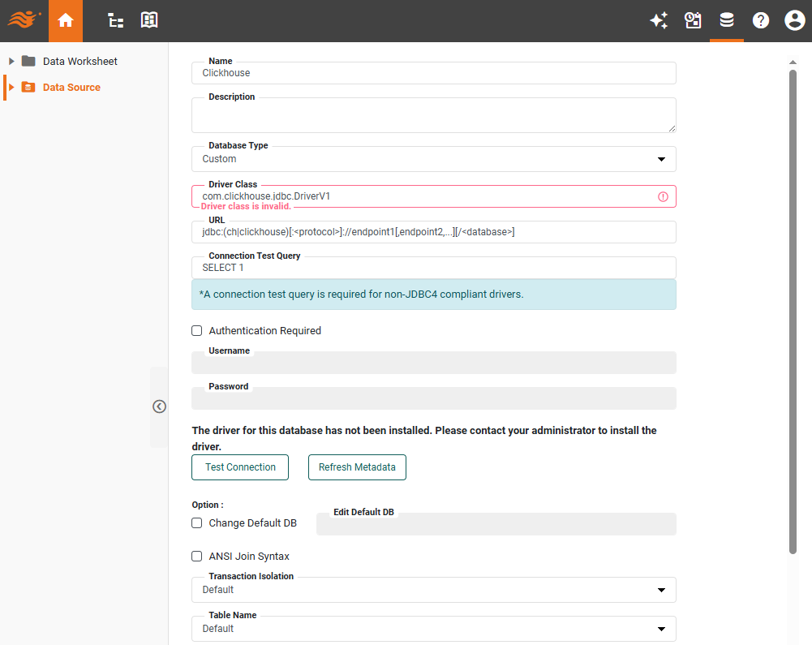Image resolution: width=812 pixels, height=645 pixels.
Task: Select the hierarchy tree icon in toolbar
Action: (115, 20)
